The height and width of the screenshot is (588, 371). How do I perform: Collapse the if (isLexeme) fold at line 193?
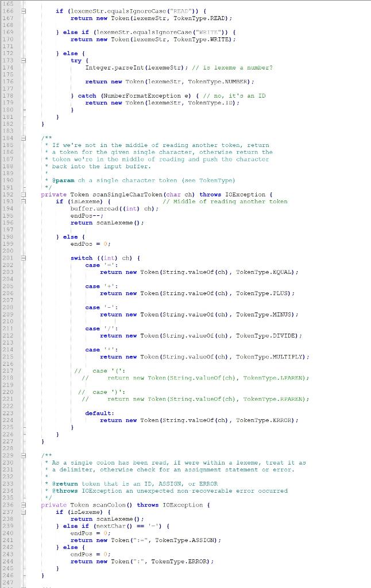point(23,202)
